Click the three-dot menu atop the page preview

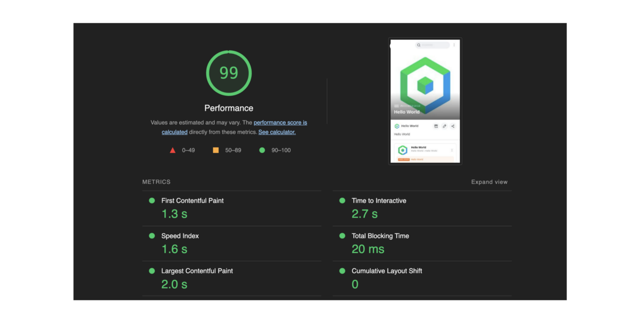click(x=454, y=45)
